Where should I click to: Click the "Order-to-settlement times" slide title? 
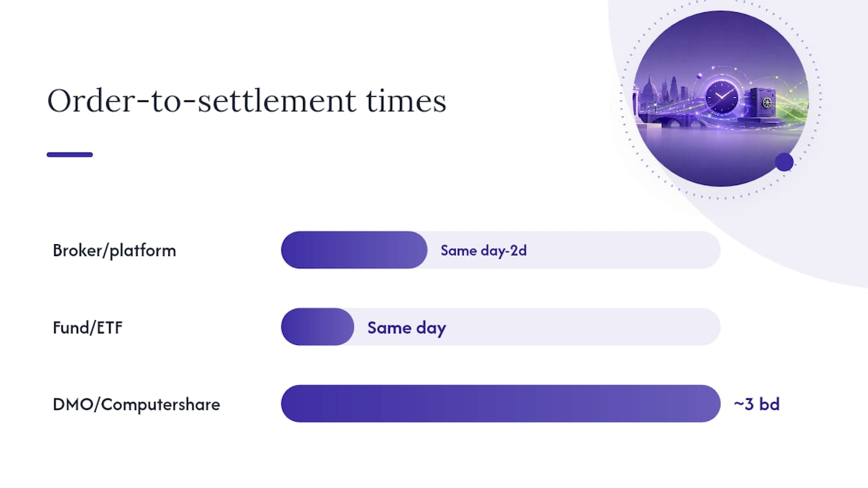[x=247, y=102]
